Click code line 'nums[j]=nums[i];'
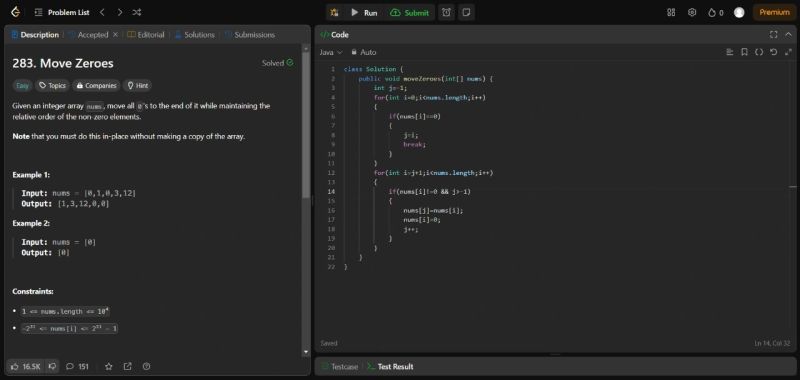800x380 pixels. (434, 210)
